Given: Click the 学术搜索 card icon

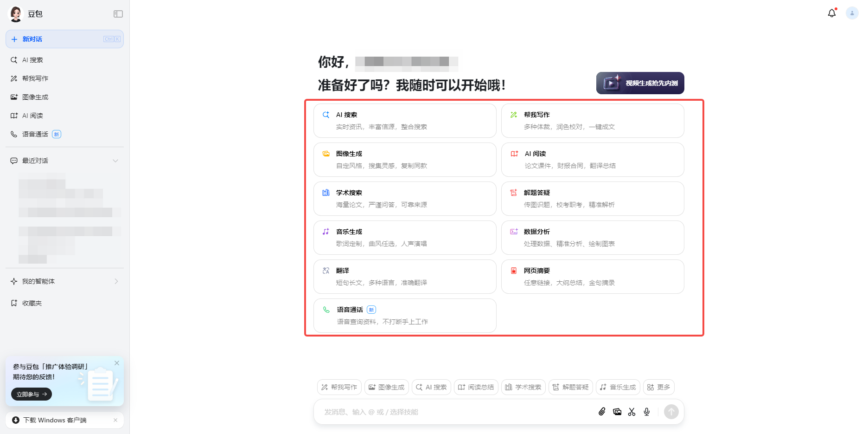Looking at the screenshot, I should [x=326, y=193].
